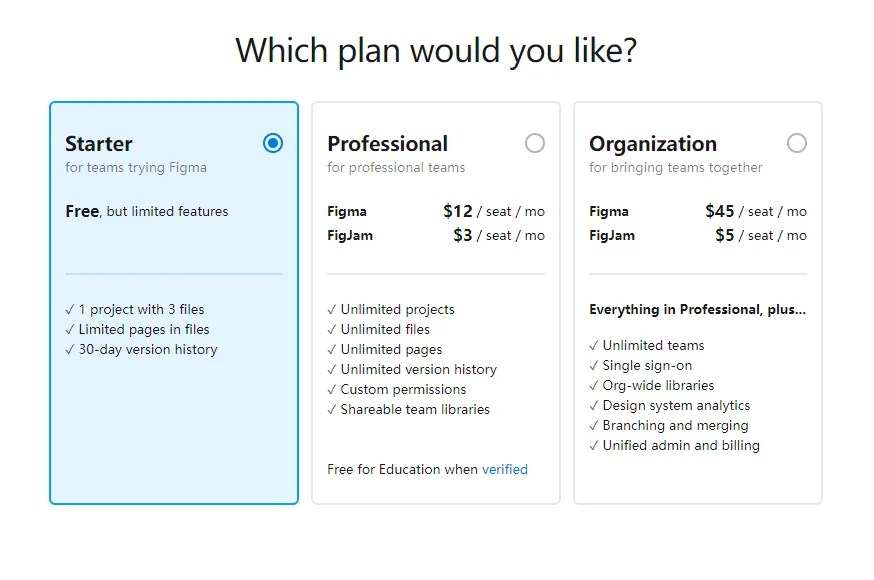This screenshot has width=874, height=580.
Task: Click the 'Shareable team libraries' feature
Action: 415,409
